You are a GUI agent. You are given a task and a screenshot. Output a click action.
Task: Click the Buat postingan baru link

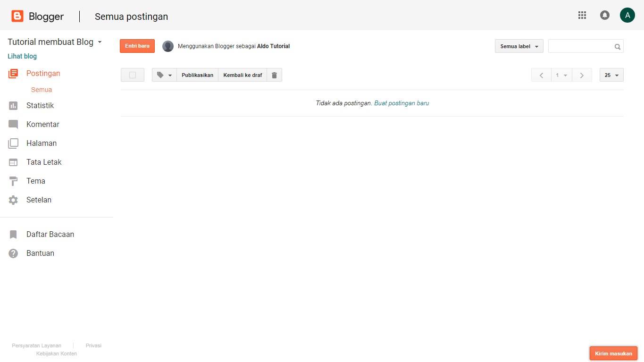tap(401, 103)
